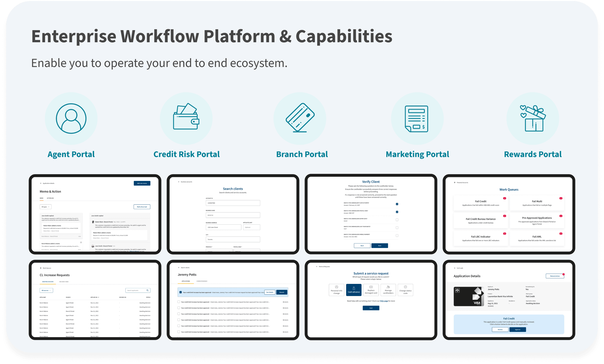The width and height of the screenshot is (604, 364).
Task: Open the All types dropdown
Action: tap(46, 207)
